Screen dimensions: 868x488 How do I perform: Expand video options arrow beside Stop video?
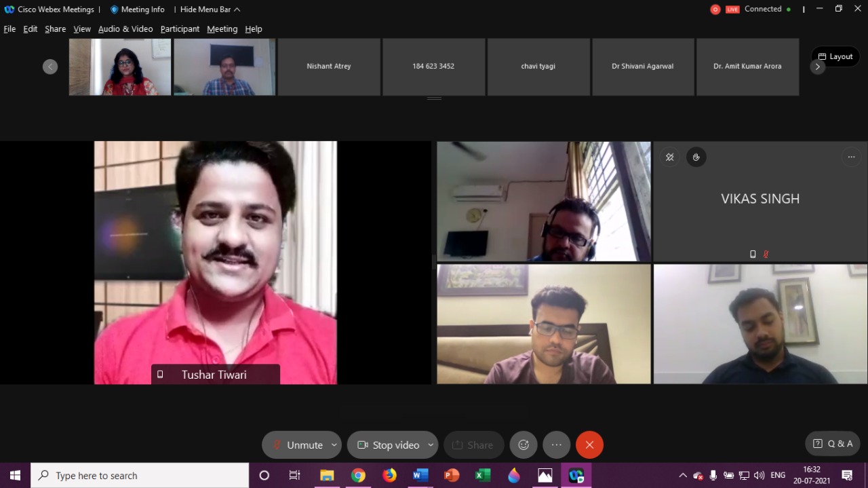click(x=430, y=445)
